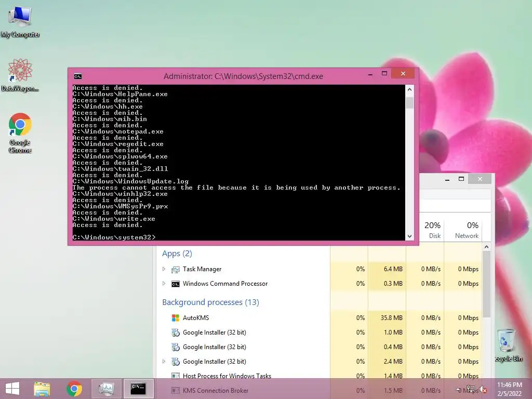Click Task Manager vertical scrollbar thumb
532x399 pixels.
click(x=486, y=284)
